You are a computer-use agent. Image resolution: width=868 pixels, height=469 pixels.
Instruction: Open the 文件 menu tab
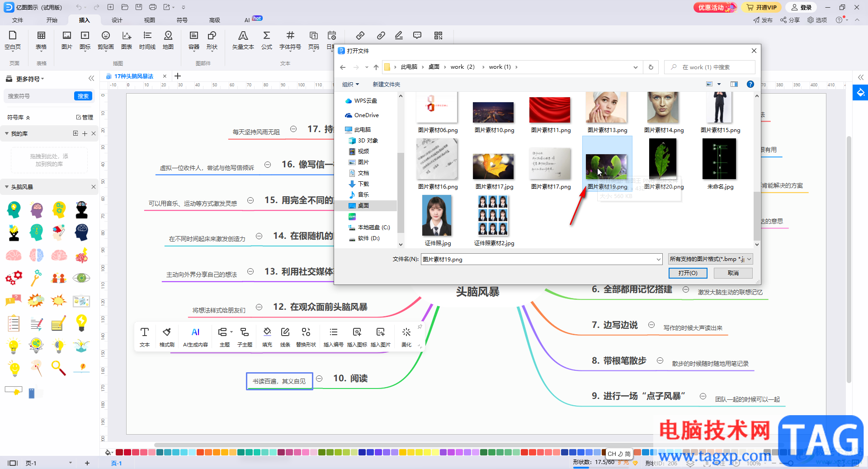click(x=18, y=20)
